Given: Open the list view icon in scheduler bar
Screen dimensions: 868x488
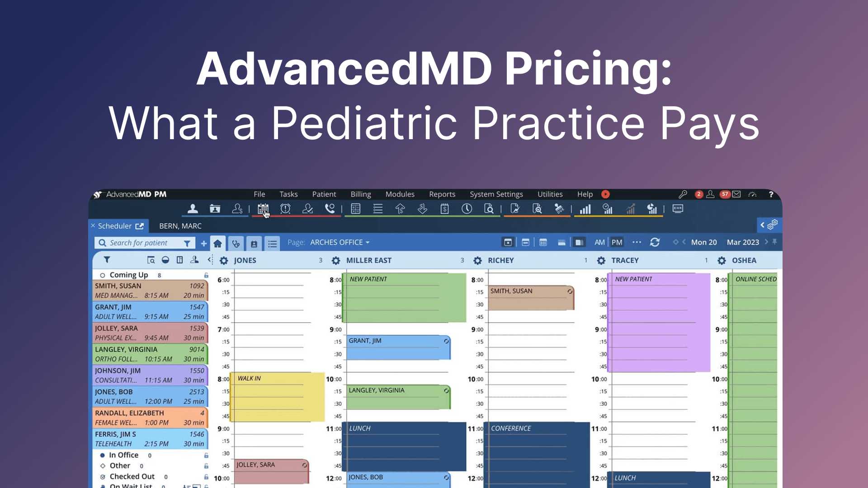Looking at the screenshot, I should (x=272, y=244).
